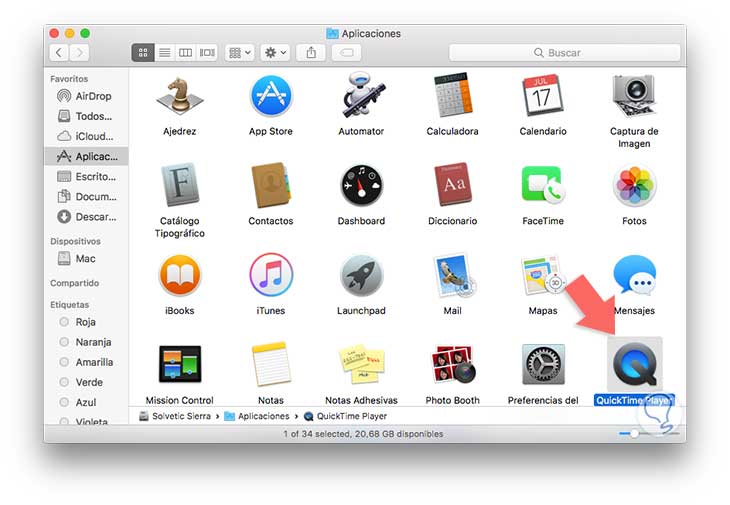730x505 pixels.
Task: Select the Azul tag
Action: (86, 402)
